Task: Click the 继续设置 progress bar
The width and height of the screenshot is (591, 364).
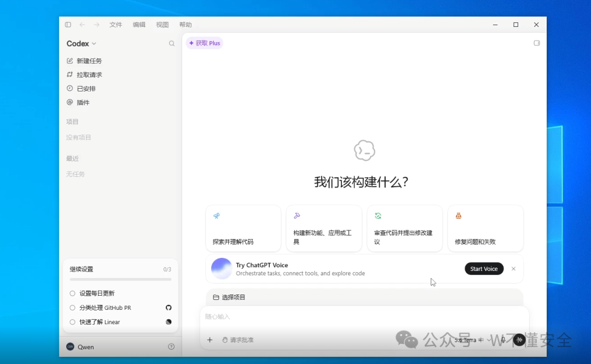Action: click(x=120, y=280)
